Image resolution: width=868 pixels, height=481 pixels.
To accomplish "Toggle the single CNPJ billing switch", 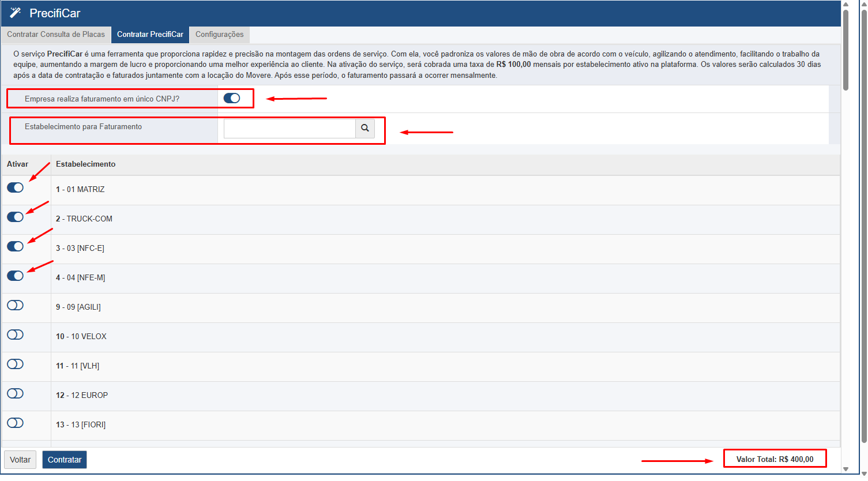I will click(x=232, y=98).
